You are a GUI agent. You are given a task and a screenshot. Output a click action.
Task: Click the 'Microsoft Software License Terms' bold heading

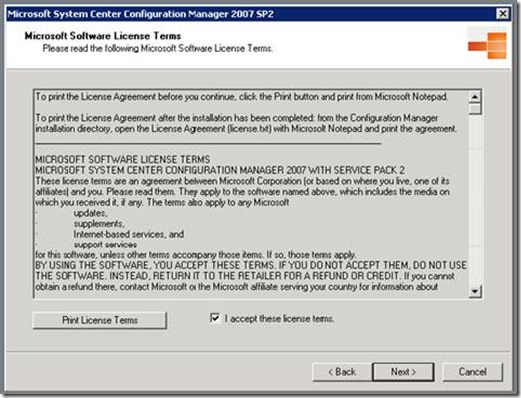point(103,36)
